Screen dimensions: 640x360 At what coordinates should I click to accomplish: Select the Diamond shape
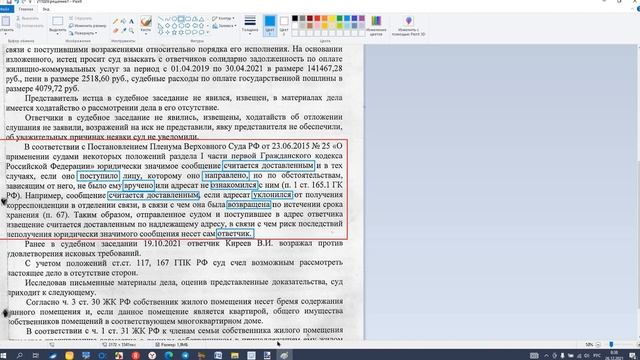[x=167, y=25]
